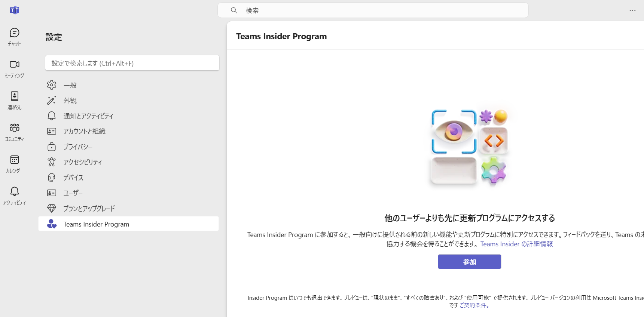Click the magnifier icon in the search bar

tap(234, 10)
